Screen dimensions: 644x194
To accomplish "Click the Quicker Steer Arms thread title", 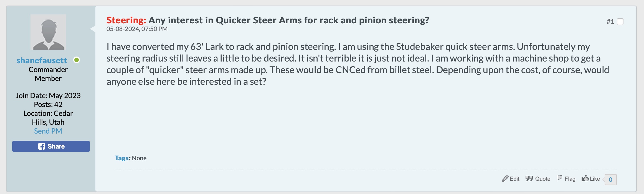I will pyautogui.click(x=289, y=20).
